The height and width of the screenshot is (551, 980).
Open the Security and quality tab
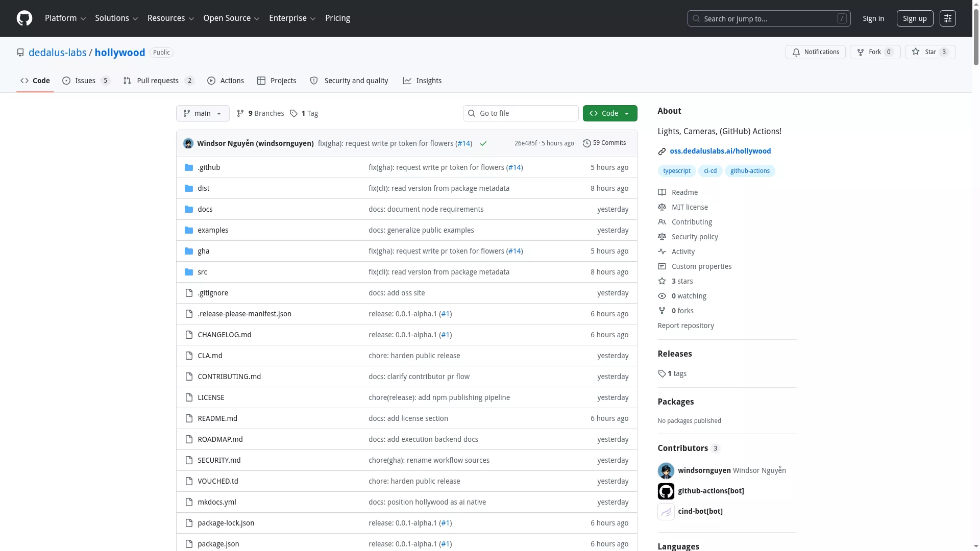point(349,81)
